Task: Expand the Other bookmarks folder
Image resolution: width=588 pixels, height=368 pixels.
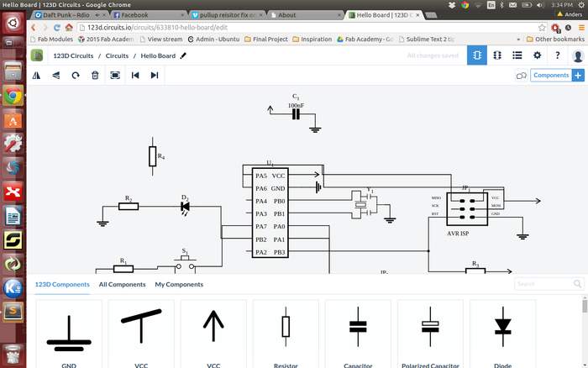Action: [555, 39]
